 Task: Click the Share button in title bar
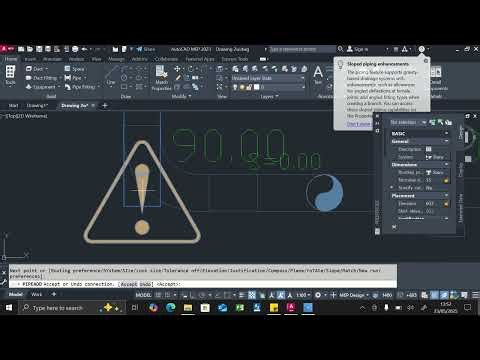146,49
